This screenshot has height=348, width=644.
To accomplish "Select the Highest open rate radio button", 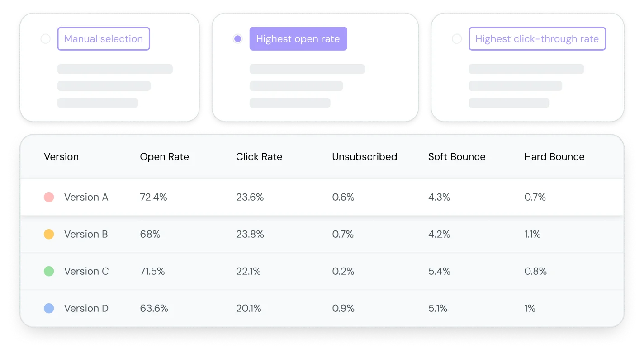I will 237,39.
